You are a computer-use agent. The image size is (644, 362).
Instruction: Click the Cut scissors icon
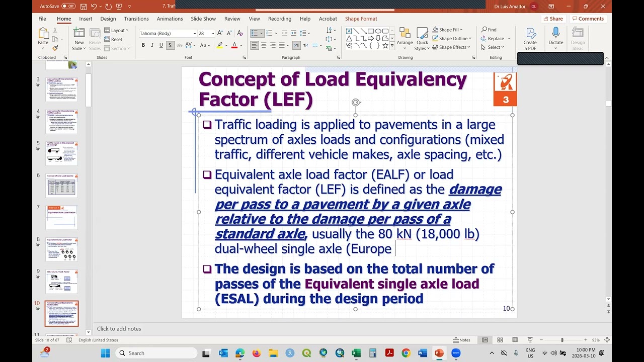coord(55,31)
